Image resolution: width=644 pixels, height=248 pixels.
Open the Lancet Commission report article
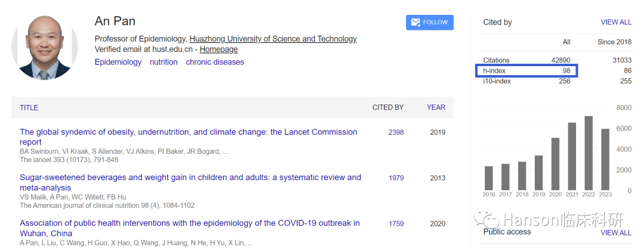tap(188, 132)
